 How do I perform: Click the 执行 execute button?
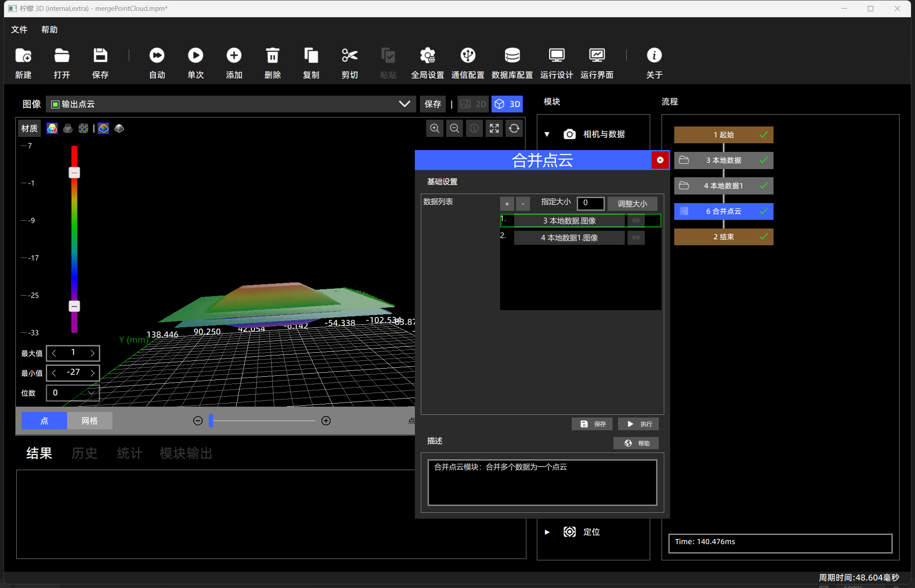[638, 424]
